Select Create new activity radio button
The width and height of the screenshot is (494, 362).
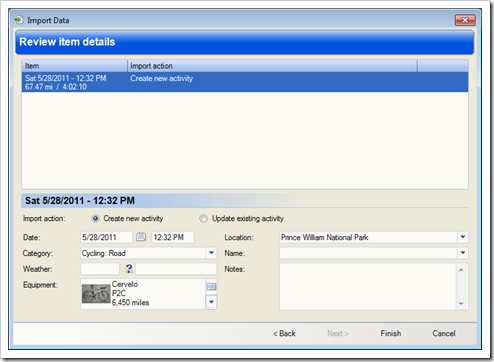pyautogui.click(x=95, y=218)
